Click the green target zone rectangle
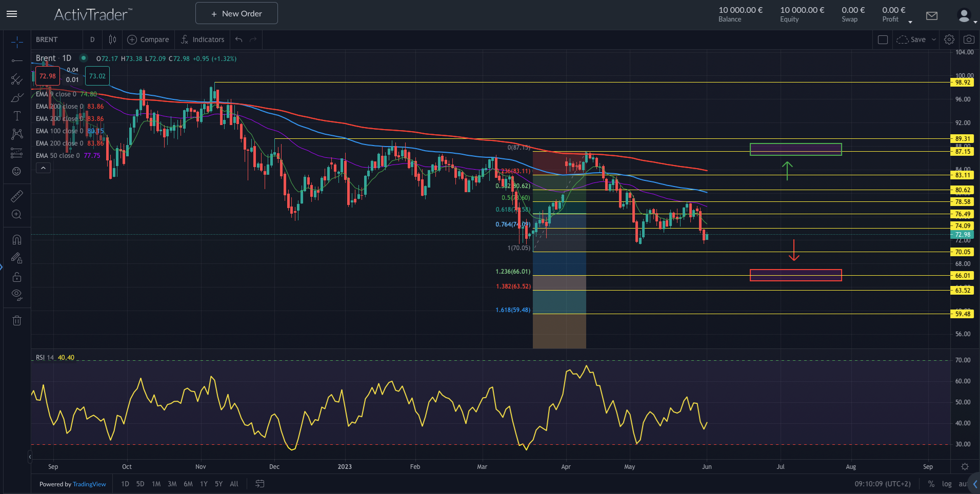 (795, 149)
